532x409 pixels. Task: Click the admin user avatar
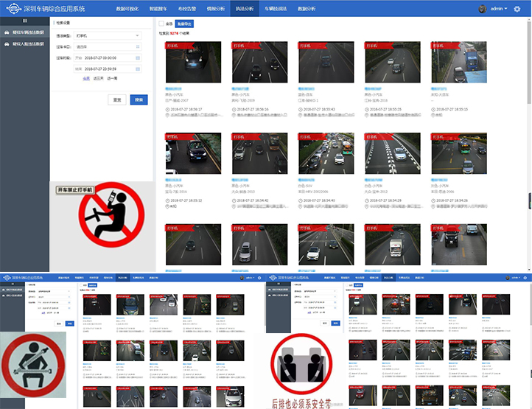(x=482, y=9)
